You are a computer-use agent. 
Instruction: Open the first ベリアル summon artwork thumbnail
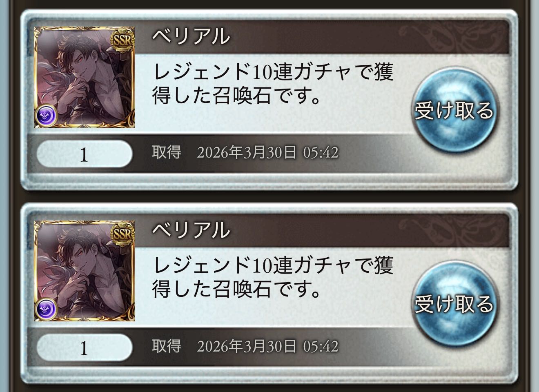[84, 77]
